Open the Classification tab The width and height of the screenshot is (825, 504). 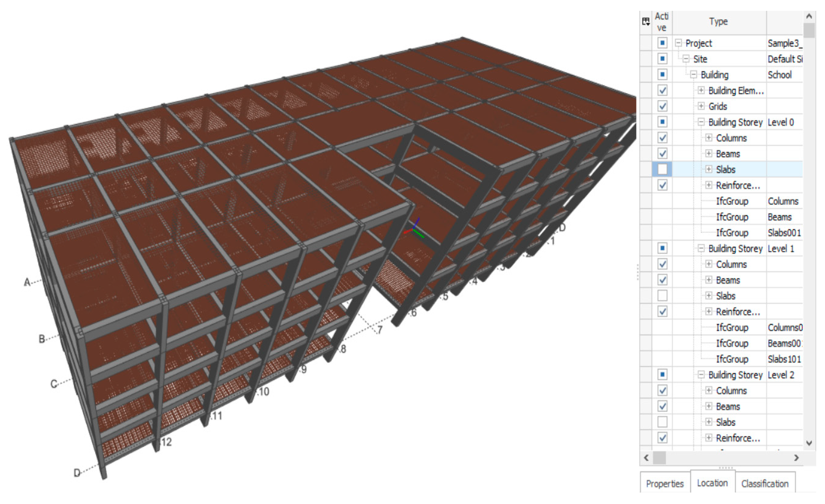pyautogui.click(x=765, y=483)
